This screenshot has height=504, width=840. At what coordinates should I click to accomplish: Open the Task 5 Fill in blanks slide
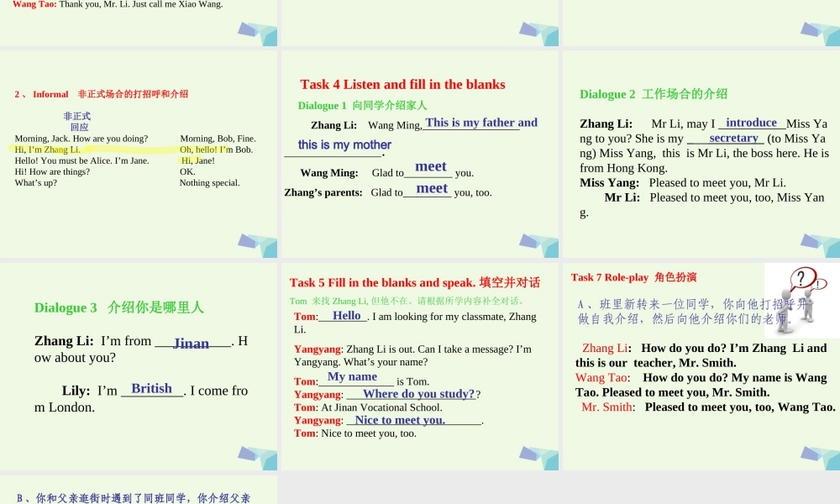click(419, 366)
